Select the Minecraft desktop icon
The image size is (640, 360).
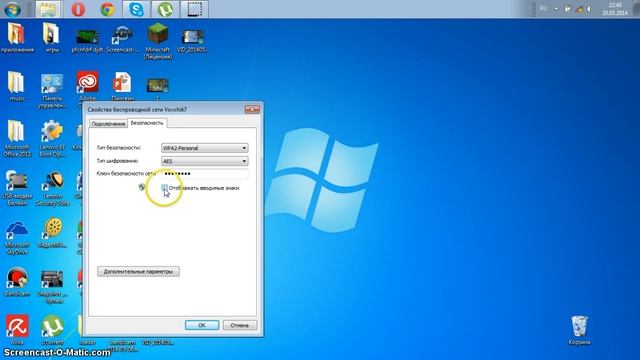point(158,40)
